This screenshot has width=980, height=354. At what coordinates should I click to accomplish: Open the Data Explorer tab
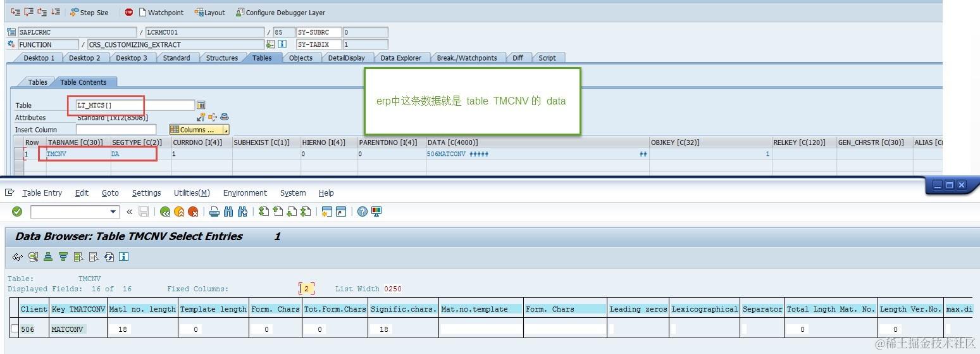pos(400,58)
